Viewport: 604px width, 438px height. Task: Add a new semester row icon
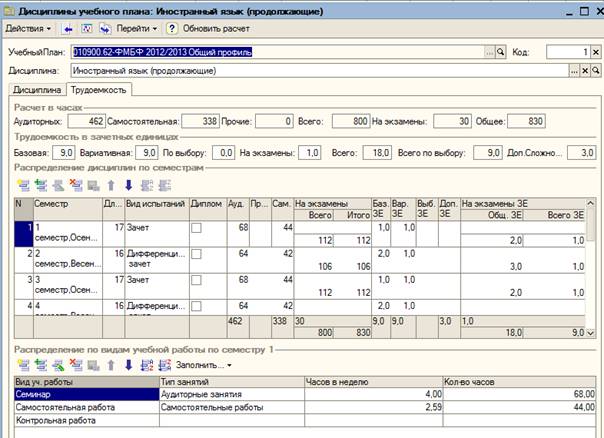pos(23,186)
